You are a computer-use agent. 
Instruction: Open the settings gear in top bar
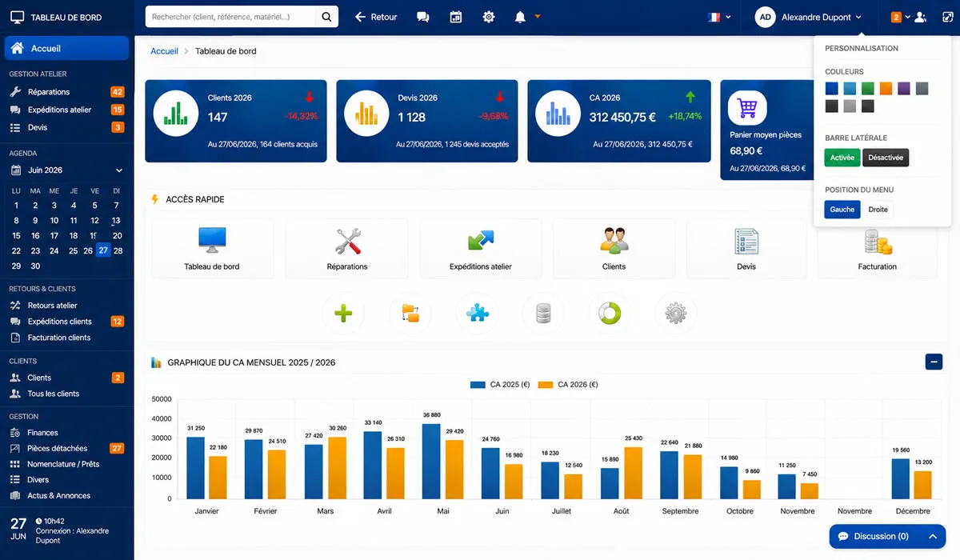489,17
